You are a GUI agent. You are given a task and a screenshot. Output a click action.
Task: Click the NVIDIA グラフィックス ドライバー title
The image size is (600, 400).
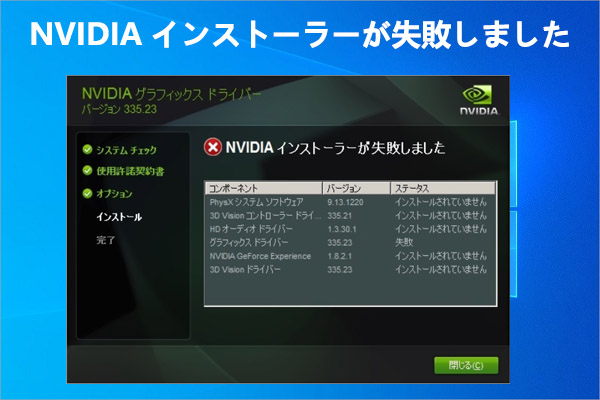point(171,94)
